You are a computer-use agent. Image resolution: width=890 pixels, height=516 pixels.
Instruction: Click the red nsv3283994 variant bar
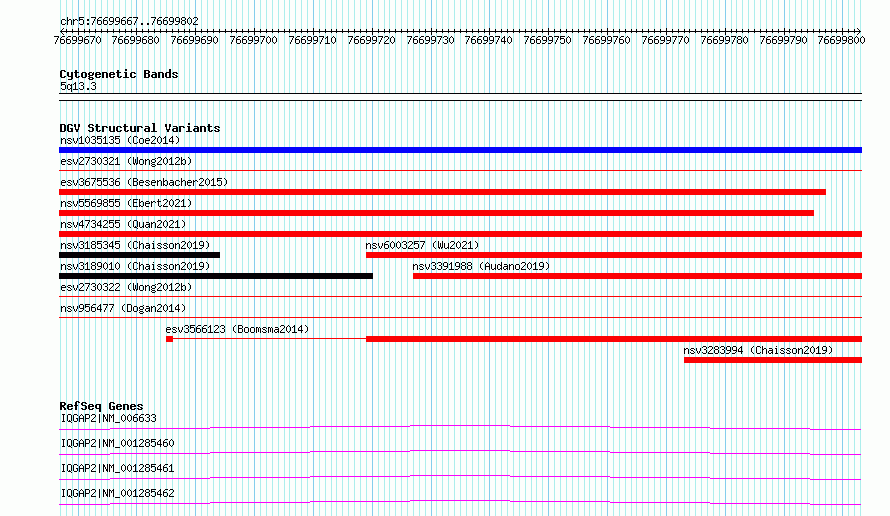(773, 360)
